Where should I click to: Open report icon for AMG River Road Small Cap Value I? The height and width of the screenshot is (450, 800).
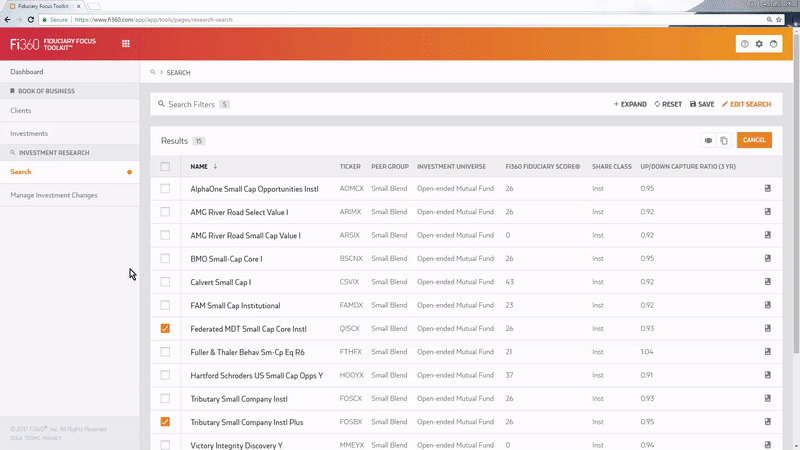pos(767,235)
